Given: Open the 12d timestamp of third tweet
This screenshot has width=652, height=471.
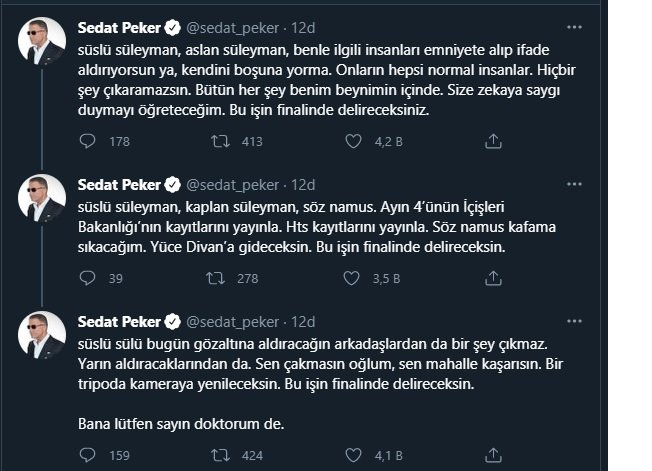Looking at the screenshot, I should (x=303, y=322).
